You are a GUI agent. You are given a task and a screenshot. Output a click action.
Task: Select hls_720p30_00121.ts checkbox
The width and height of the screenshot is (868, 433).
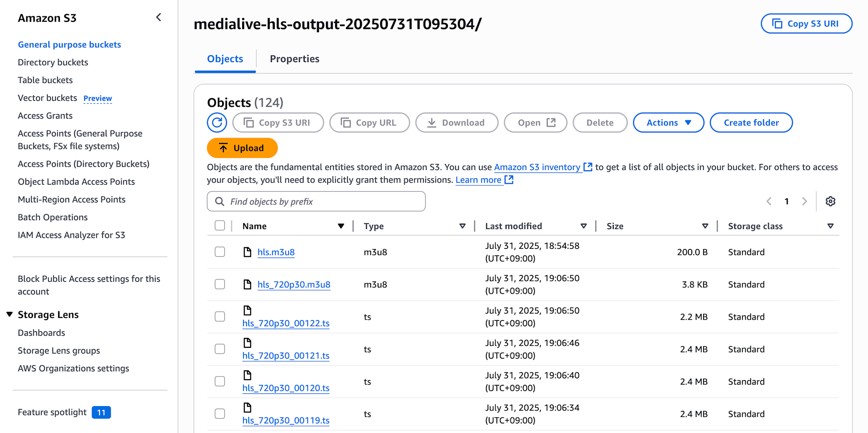pos(220,349)
